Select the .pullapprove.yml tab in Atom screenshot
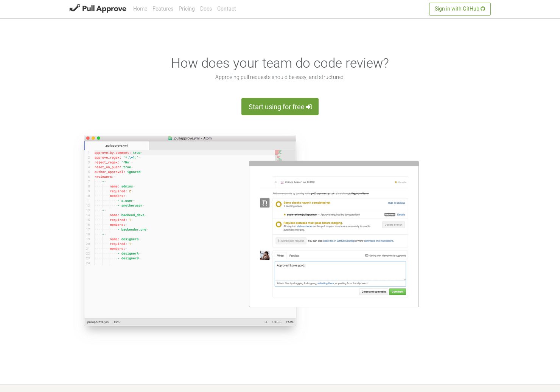Screen dimensions: 560x392 (117, 146)
